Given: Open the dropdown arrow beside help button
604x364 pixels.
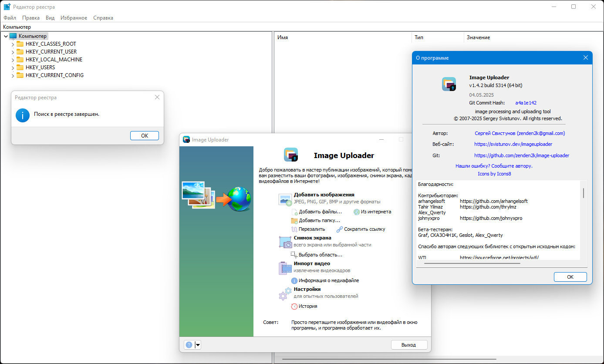Looking at the screenshot, I should point(198,345).
